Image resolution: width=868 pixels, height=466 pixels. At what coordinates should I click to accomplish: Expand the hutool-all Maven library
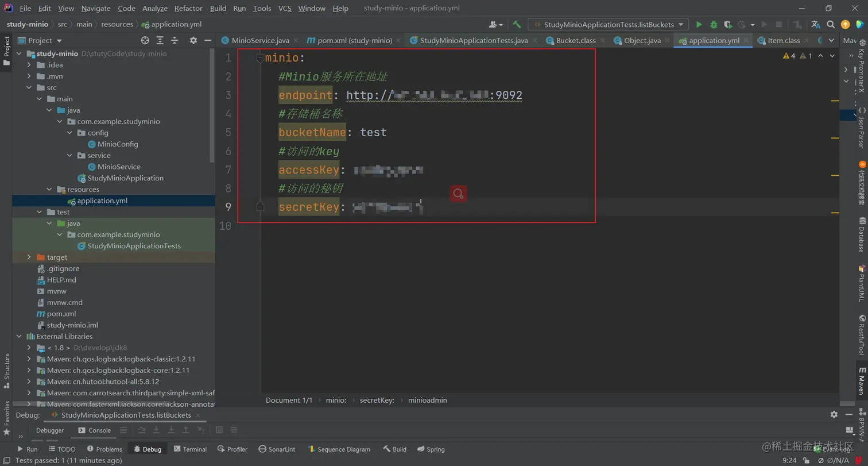coord(29,382)
